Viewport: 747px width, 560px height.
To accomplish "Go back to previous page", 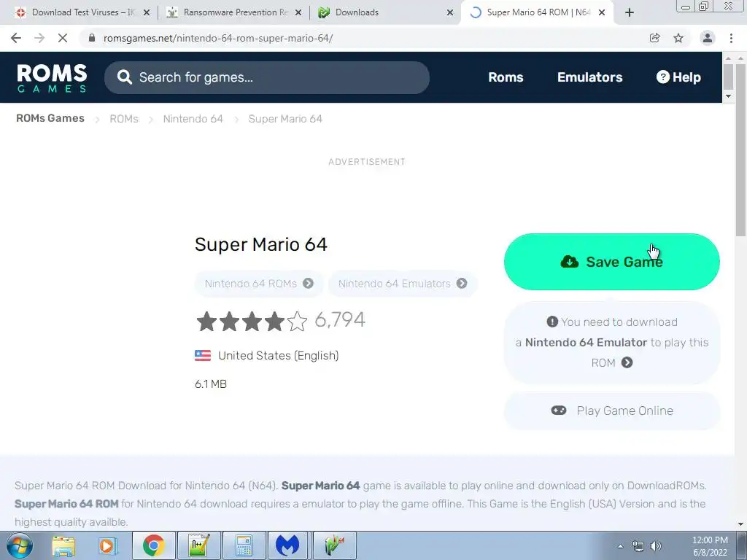I will click(16, 38).
